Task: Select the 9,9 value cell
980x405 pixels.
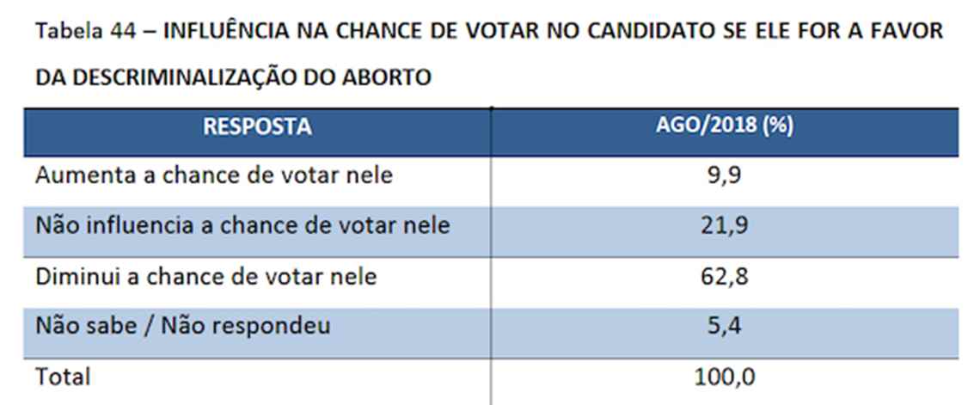Action: point(724,176)
